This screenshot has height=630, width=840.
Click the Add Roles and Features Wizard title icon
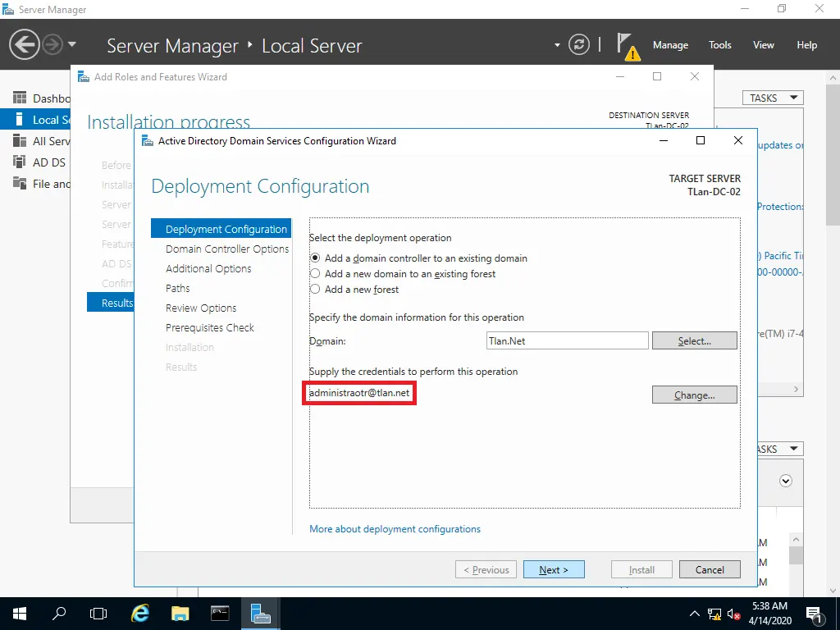coord(83,76)
